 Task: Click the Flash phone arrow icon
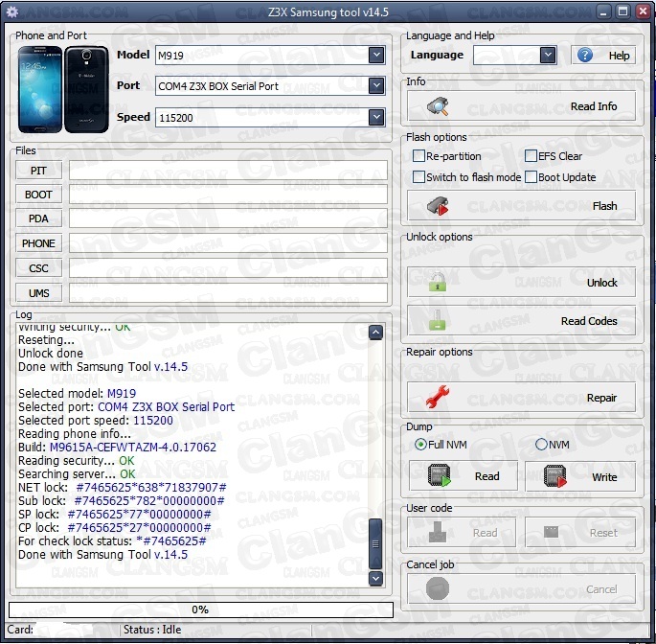tap(438, 206)
